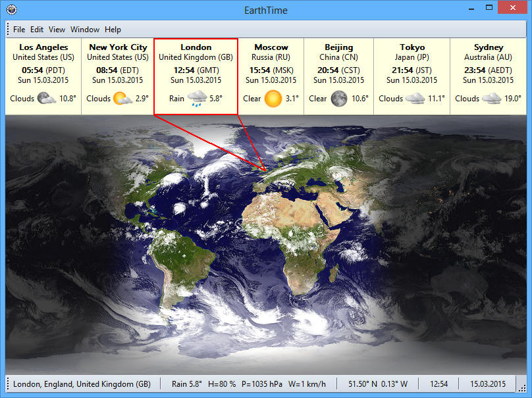This screenshot has width=532, height=398.
Task: Minimize the EarthTime window
Action: coord(471,8)
